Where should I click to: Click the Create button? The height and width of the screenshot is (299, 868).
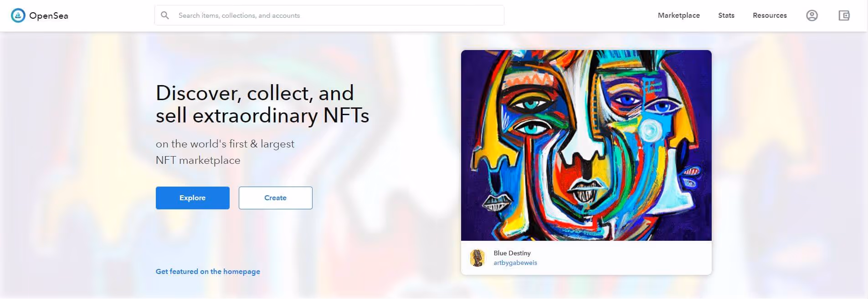(275, 198)
